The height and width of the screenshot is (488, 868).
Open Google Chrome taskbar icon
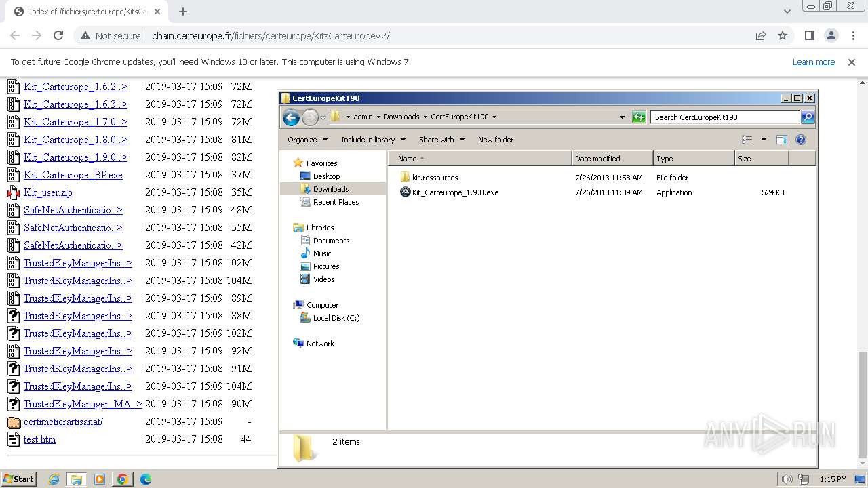coord(123,479)
